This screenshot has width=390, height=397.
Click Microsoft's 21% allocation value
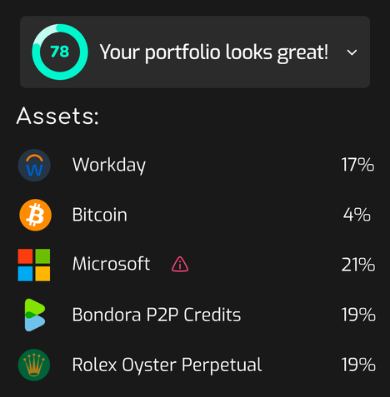point(358,265)
